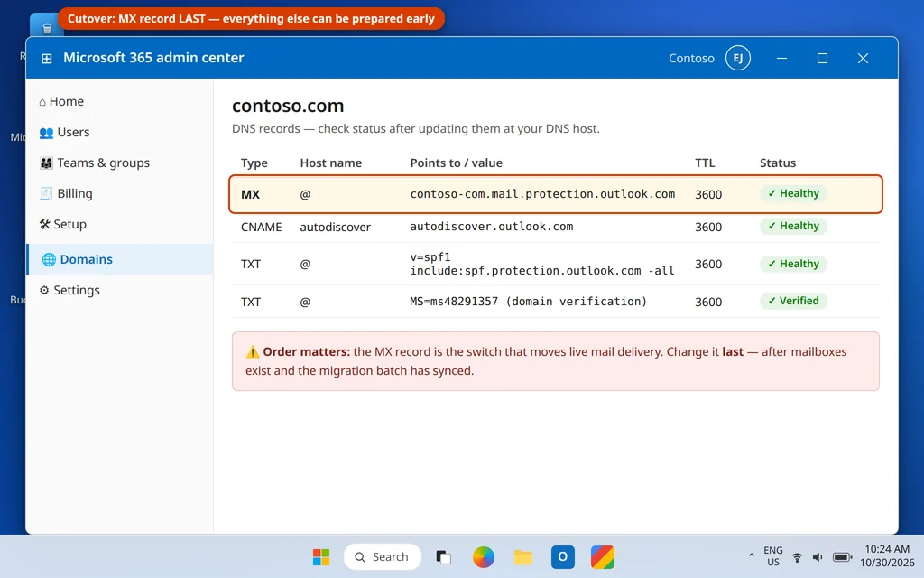Click the Status column header
Image resolution: width=924 pixels, height=578 pixels.
point(777,163)
